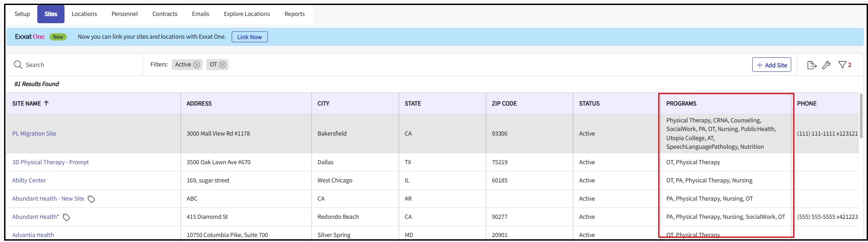The image size is (868, 242).
Task: Remove the Active filter chip
Action: 197,65
